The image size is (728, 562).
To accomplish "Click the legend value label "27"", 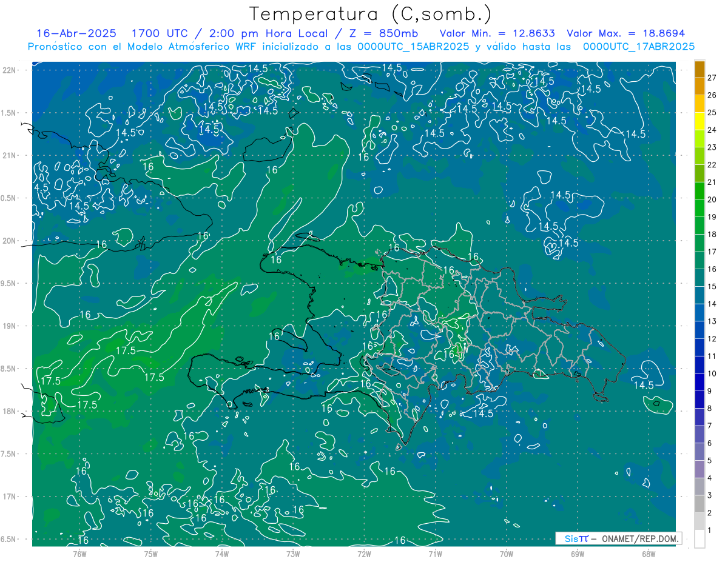I will point(713,78).
